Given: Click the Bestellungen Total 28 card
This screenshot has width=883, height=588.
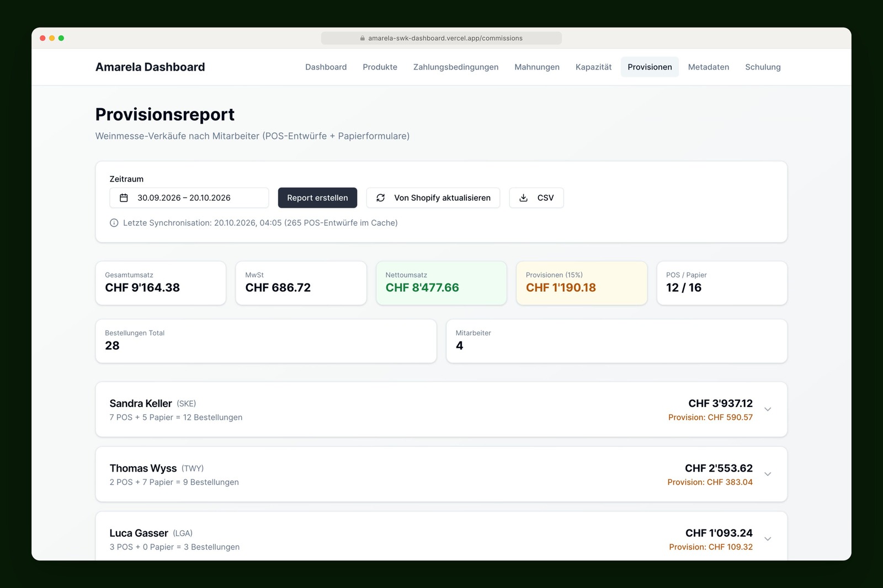Looking at the screenshot, I should (266, 341).
